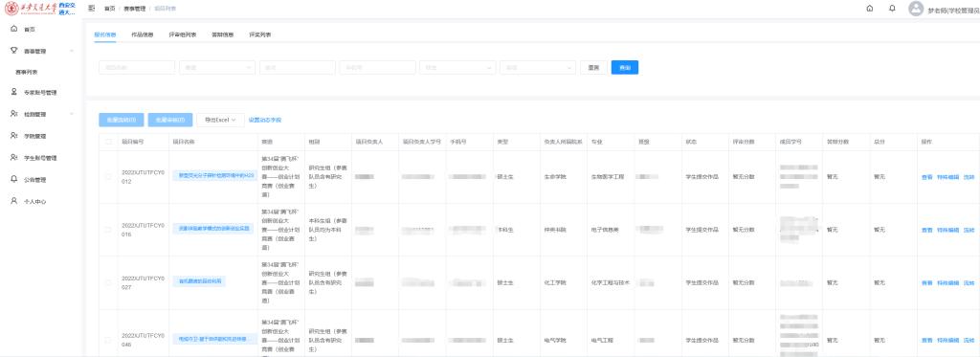Click project ID 2022XJTUTFCY0027 cell
980x357 pixels.
(143, 282)
